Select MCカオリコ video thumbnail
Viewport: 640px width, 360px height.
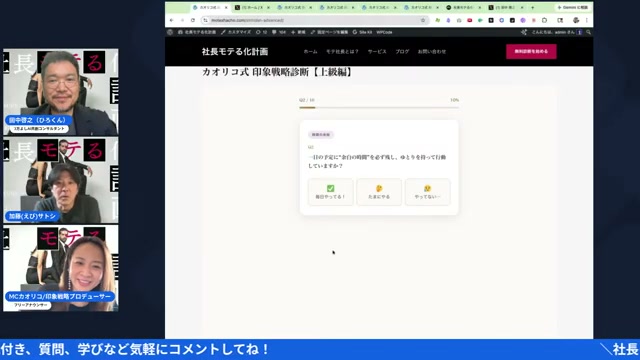coord(61,268)
